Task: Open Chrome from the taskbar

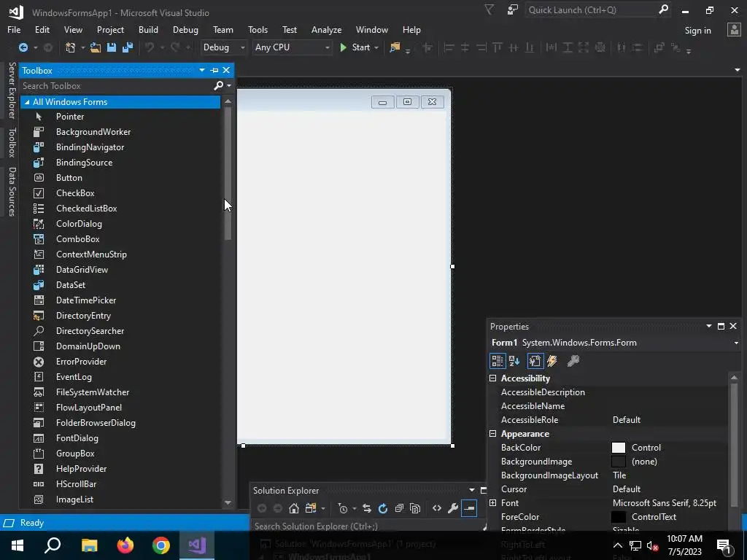Action: [x=161, y=545]
